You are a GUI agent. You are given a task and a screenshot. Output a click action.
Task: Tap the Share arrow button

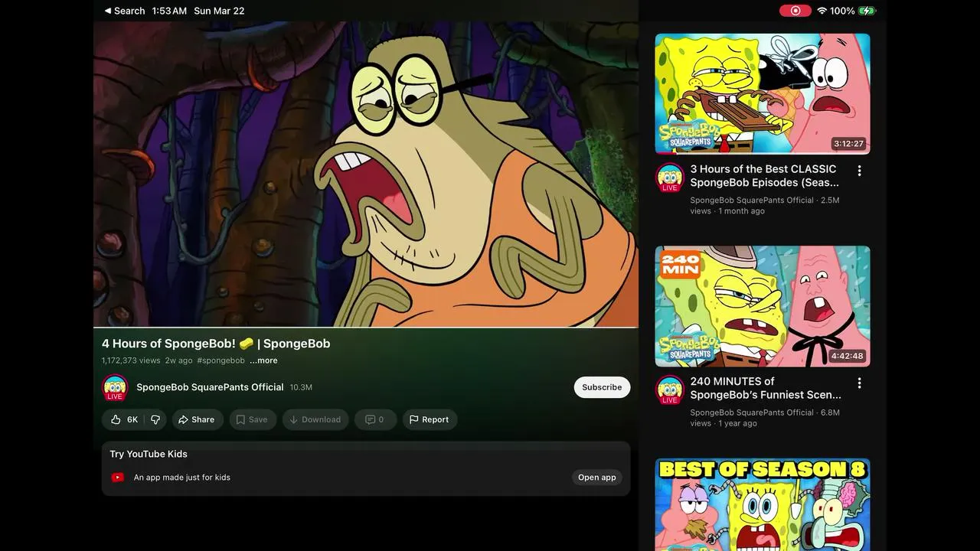tap(198, 419)
